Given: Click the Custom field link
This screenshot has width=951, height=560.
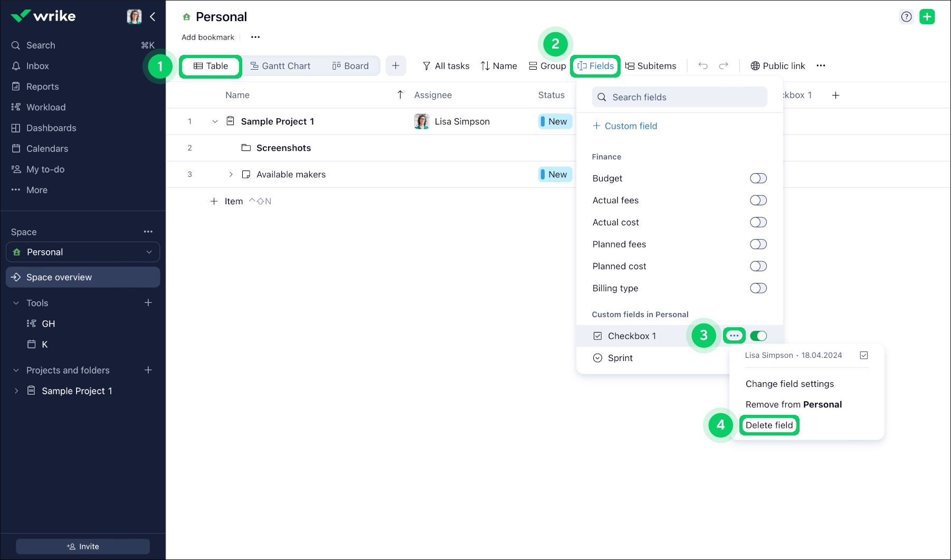Looking at the screenshot, I should 625,126.
